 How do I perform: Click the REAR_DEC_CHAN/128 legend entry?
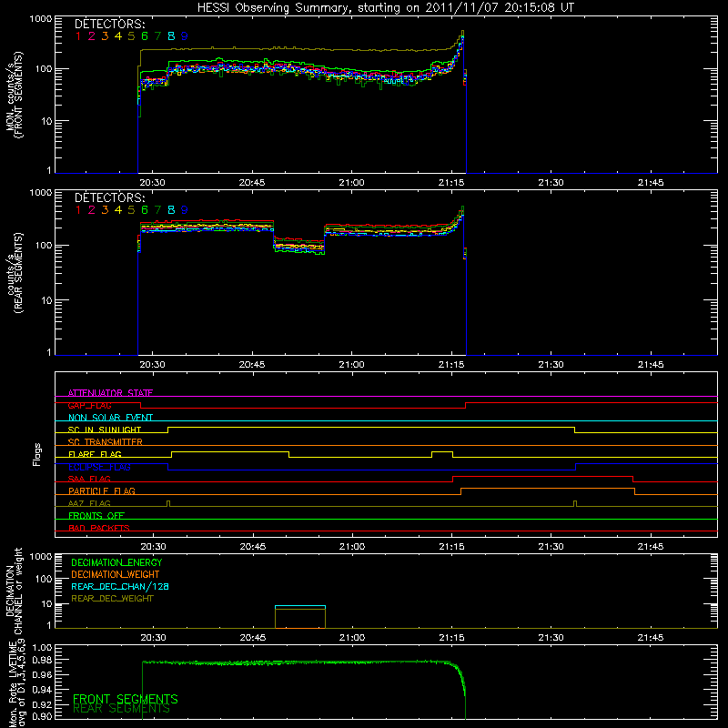point(120,586)
